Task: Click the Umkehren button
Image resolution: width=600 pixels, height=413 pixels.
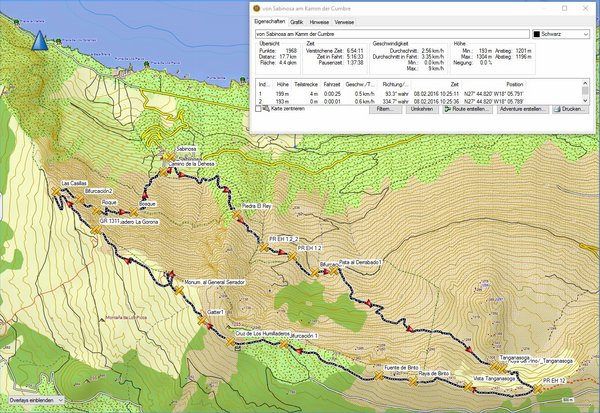Action: 420,108
